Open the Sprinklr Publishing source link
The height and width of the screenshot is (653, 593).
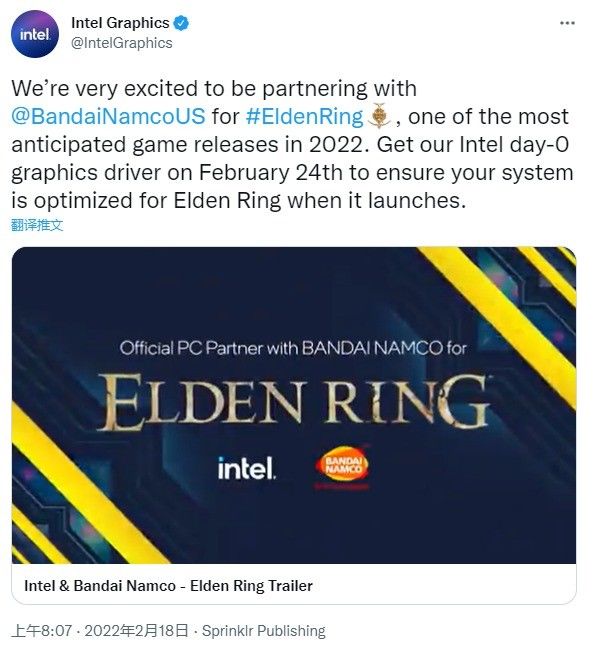[264, 631]
